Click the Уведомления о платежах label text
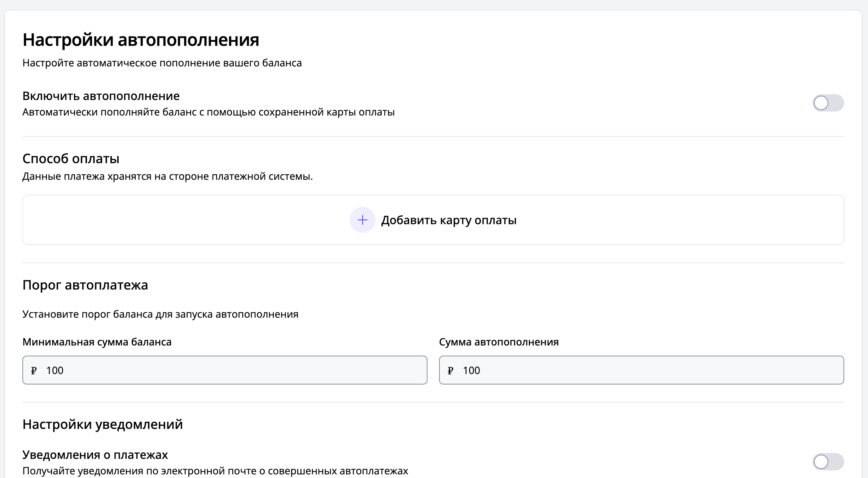868x478 pixels. point(95,455)
